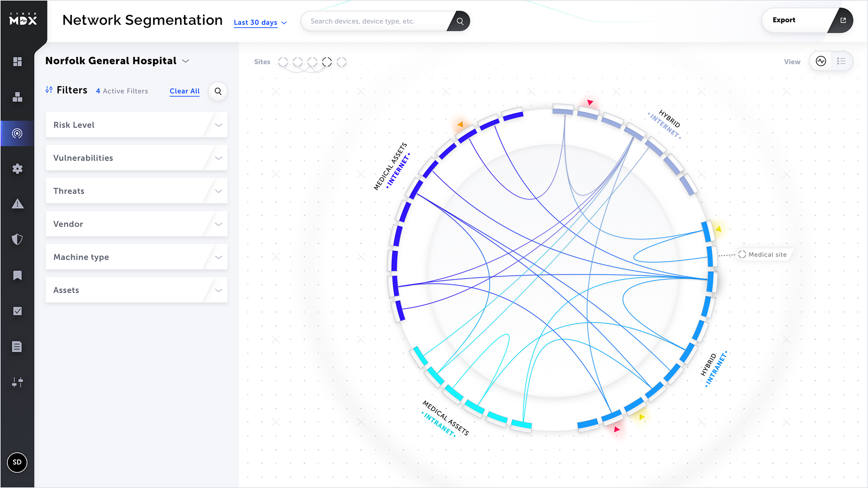Switch to the list view
This screenshot has width=868, height=488.
[x=841, y=62]
